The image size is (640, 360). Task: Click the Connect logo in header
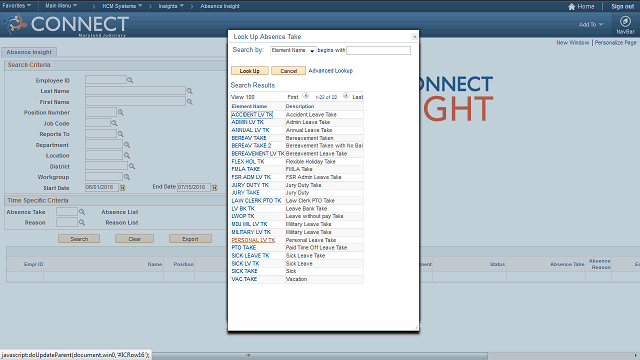point(67,24)
